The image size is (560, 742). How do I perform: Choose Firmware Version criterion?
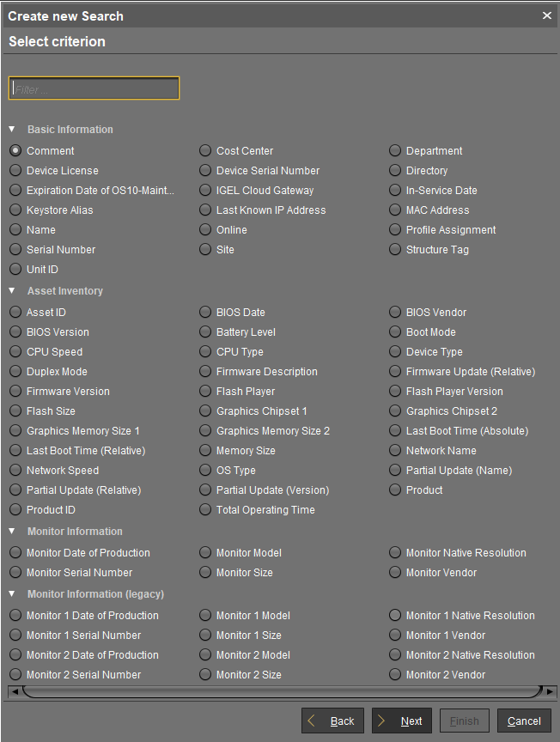15,391
